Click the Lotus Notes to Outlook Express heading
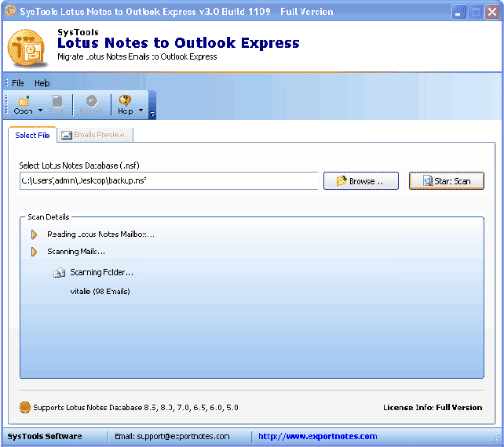This screenshot has width=504, height=447. (x=178, y=42)
